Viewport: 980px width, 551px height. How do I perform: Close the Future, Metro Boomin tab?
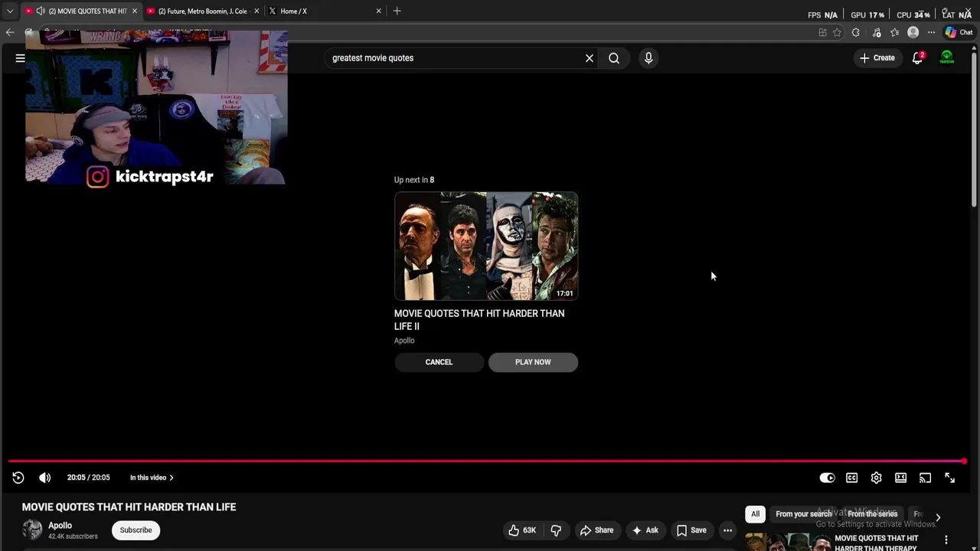tap(256, 11)
